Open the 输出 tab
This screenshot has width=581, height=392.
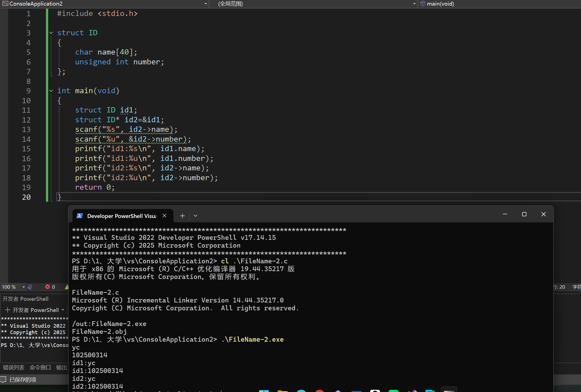pos(61,367)
